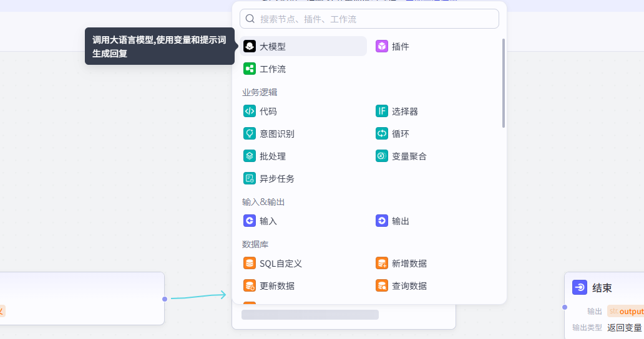
Task: Click the 变量聚合 entry text
Action: (409, 156)
